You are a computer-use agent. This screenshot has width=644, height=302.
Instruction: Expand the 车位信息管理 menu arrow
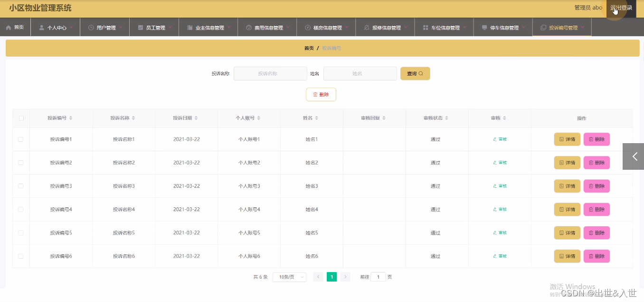click(464, 27)
